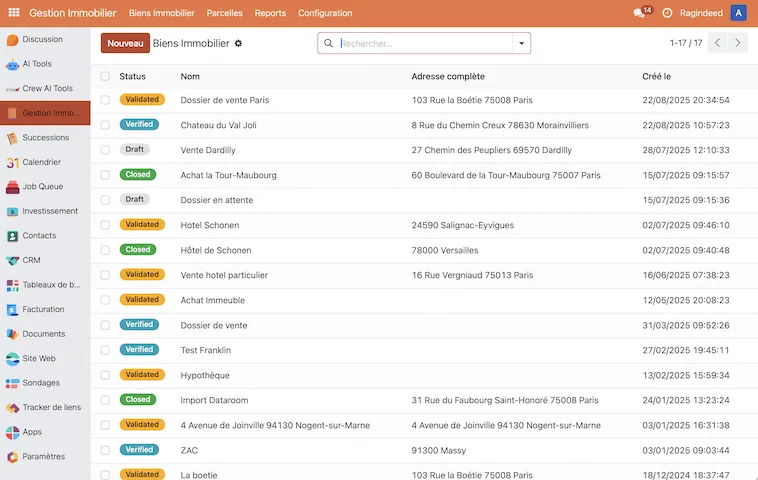Open the Configuration menu
This screenshot has height=480, width=758.
(325, 13)
